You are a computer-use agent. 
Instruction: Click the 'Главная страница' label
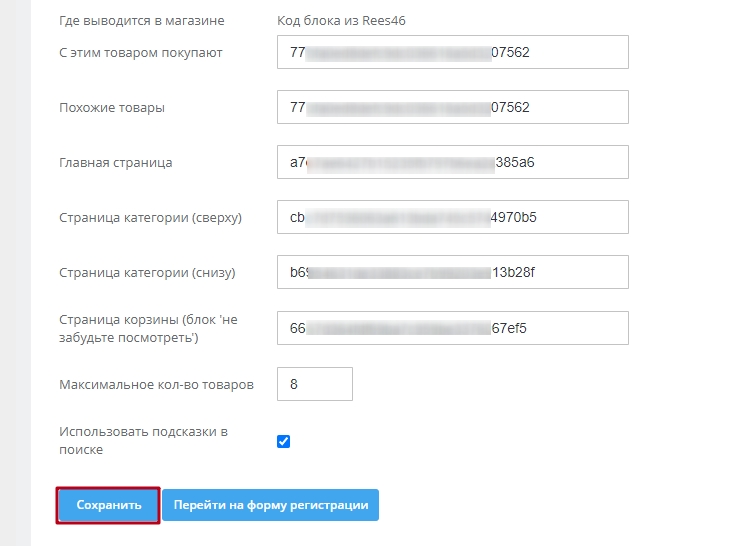click(x=116, y=162)
